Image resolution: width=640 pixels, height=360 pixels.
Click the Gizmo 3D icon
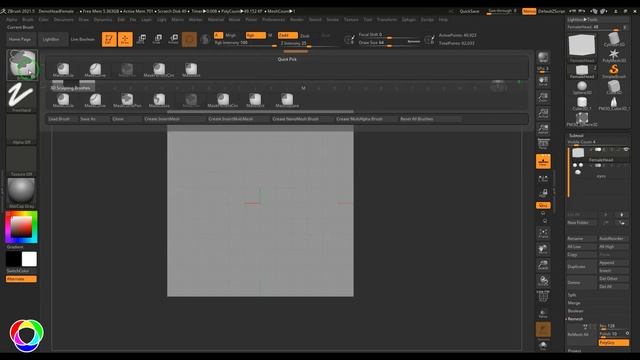(x=189, y=39)
